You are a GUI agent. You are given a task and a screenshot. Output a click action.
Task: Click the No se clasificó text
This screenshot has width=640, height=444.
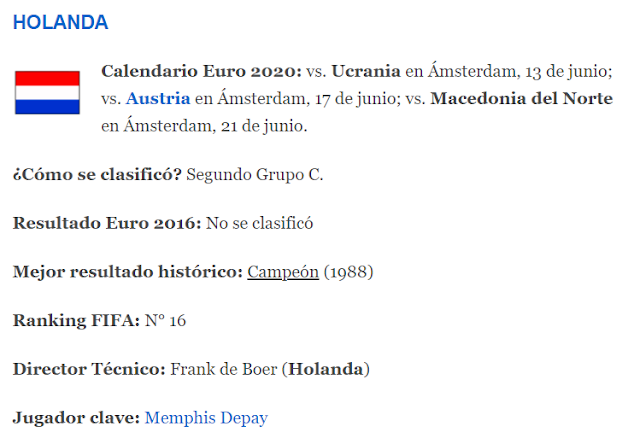pos(260,223)
